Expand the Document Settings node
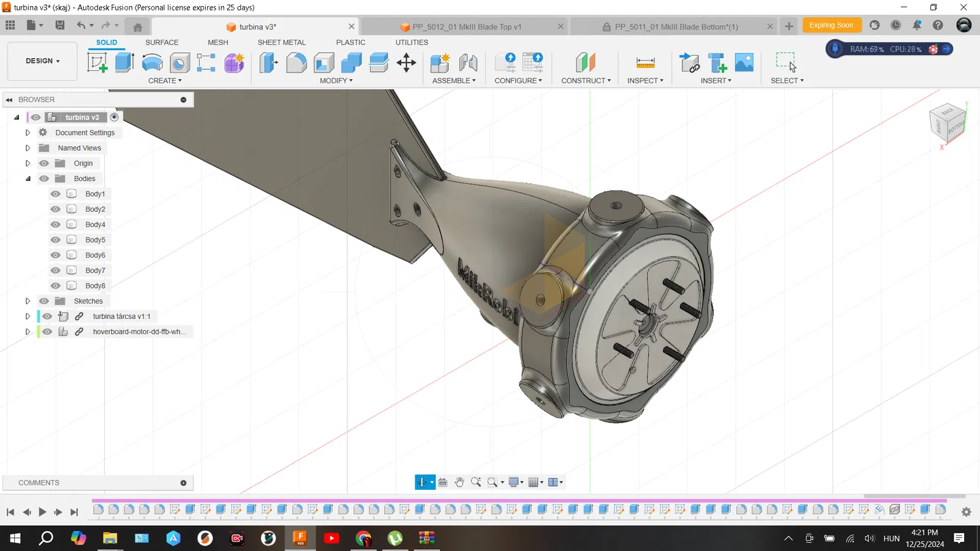Screen dimensions: 980x551 (x=28, y=133)
